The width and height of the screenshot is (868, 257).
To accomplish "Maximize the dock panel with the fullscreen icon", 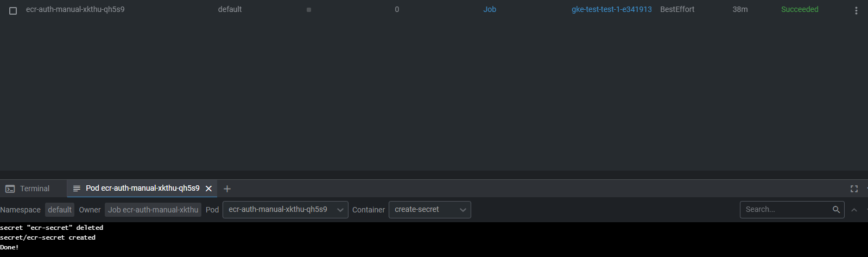I will (854, 189).
